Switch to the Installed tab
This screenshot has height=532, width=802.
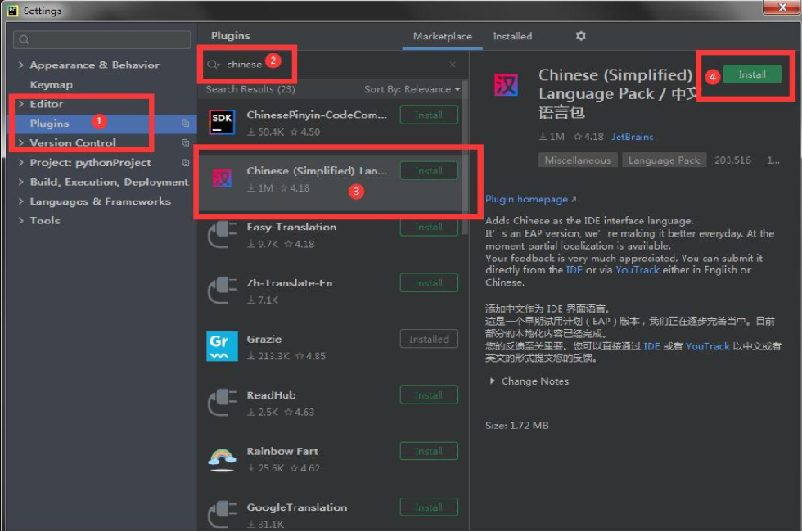(x=512, y=36)
